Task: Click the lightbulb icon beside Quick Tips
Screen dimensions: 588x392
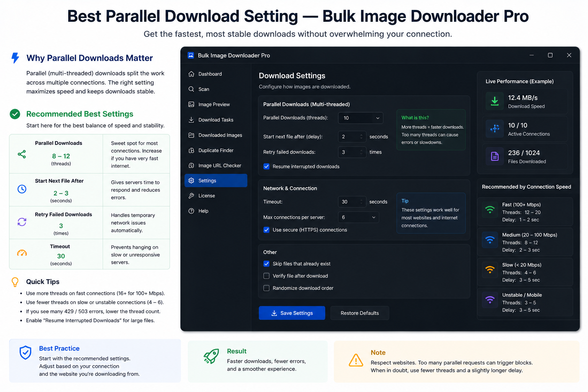Action: 15,282
